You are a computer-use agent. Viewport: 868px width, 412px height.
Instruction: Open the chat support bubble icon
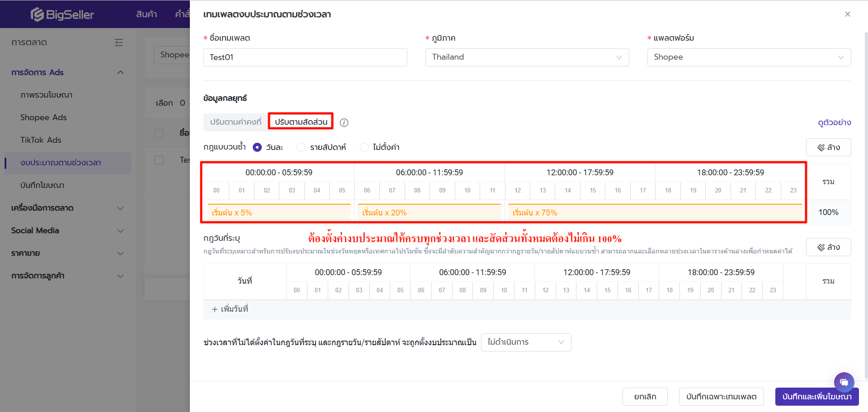(x=844, y=382)
